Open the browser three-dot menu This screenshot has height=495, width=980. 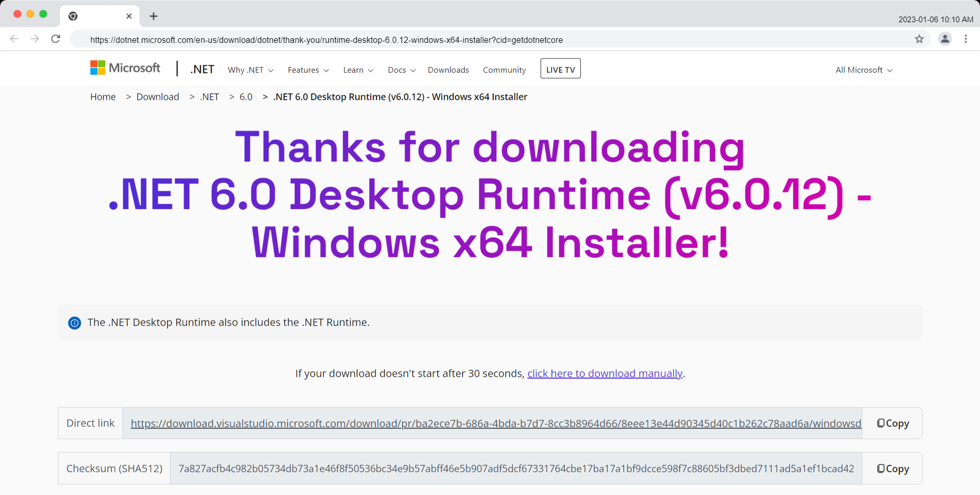pyautogui.click(x=966, y=39)
